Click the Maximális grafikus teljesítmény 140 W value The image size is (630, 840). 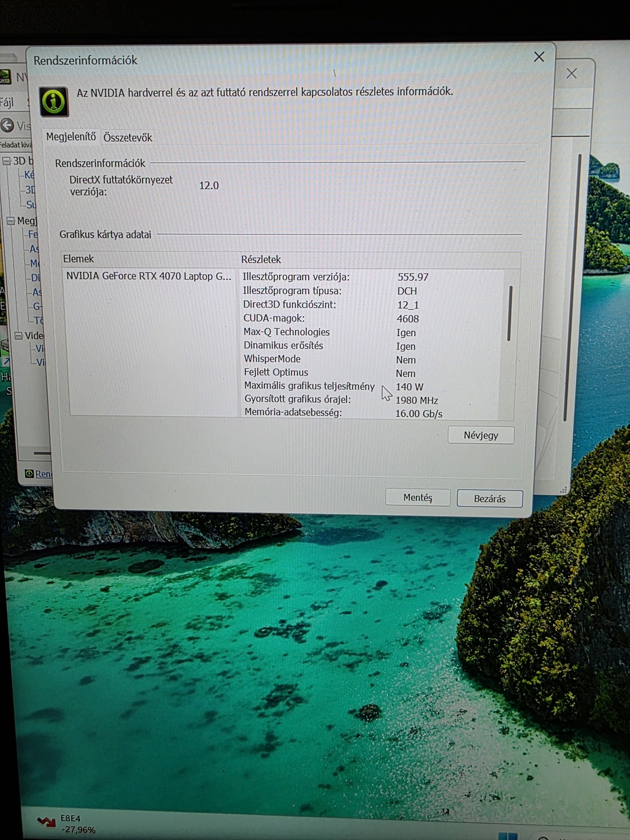tap(409, 387)
